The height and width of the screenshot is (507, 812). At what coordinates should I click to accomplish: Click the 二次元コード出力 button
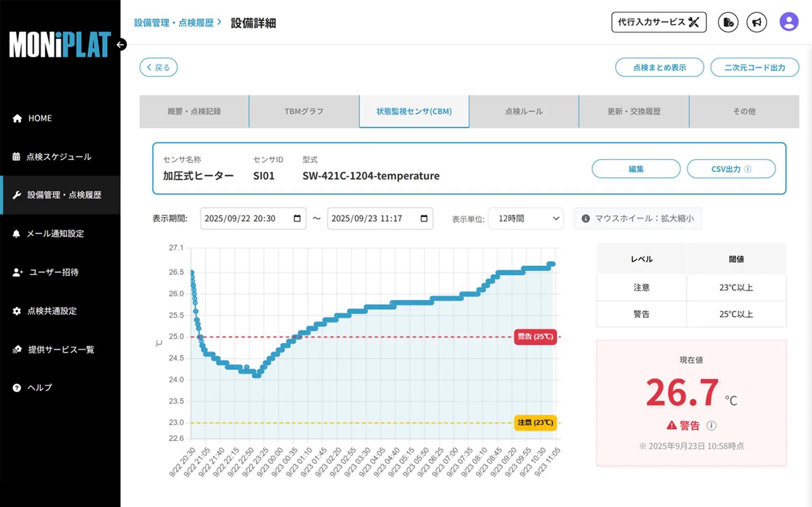754,67
